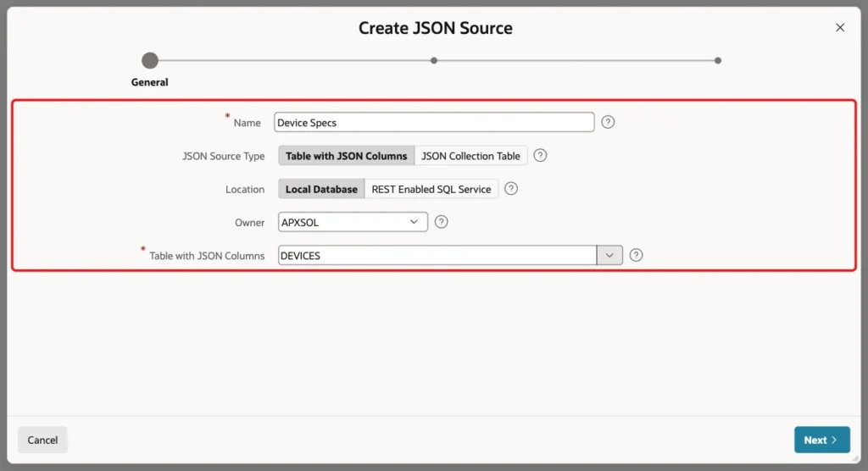Close the Create JSON Source dialog

840,28
